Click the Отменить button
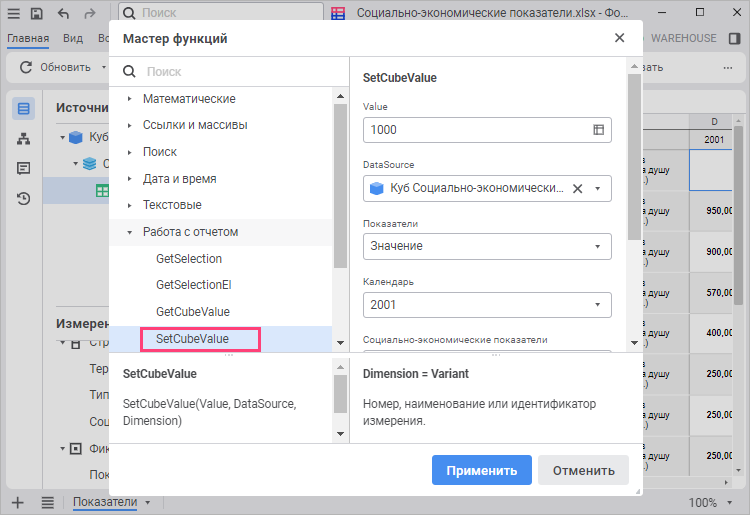 pos(583,471)
